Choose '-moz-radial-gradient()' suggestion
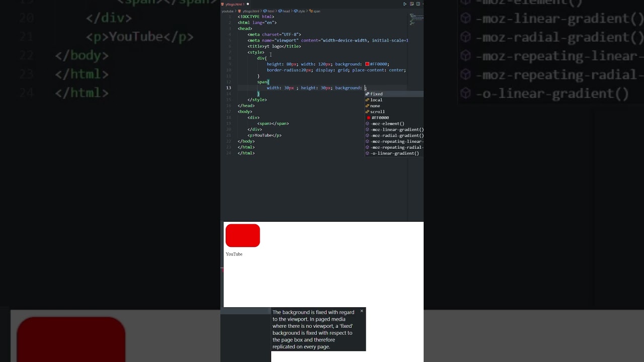Screen dimensions: 644x362 394,136
